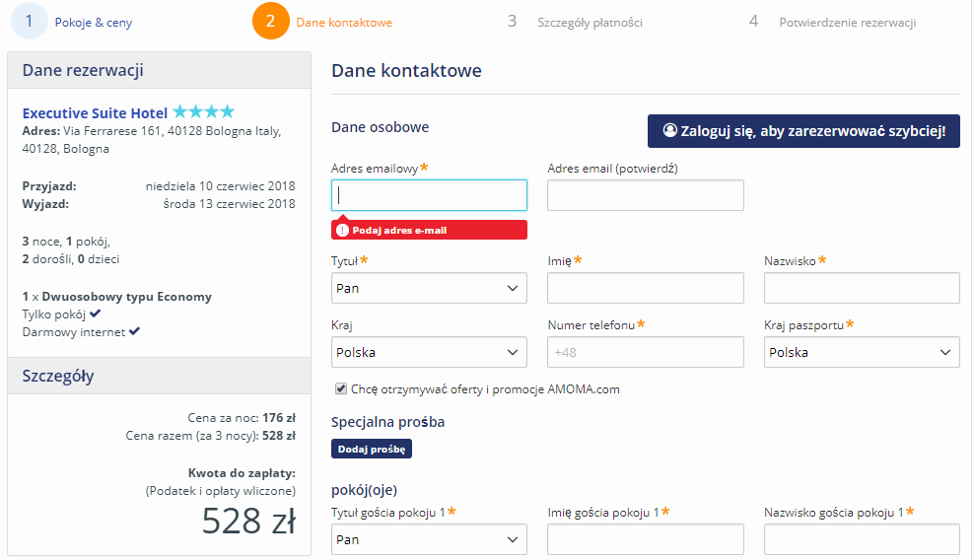Click the Nazwisko input field
Screen dimensions: 975x560
[862, 289]
